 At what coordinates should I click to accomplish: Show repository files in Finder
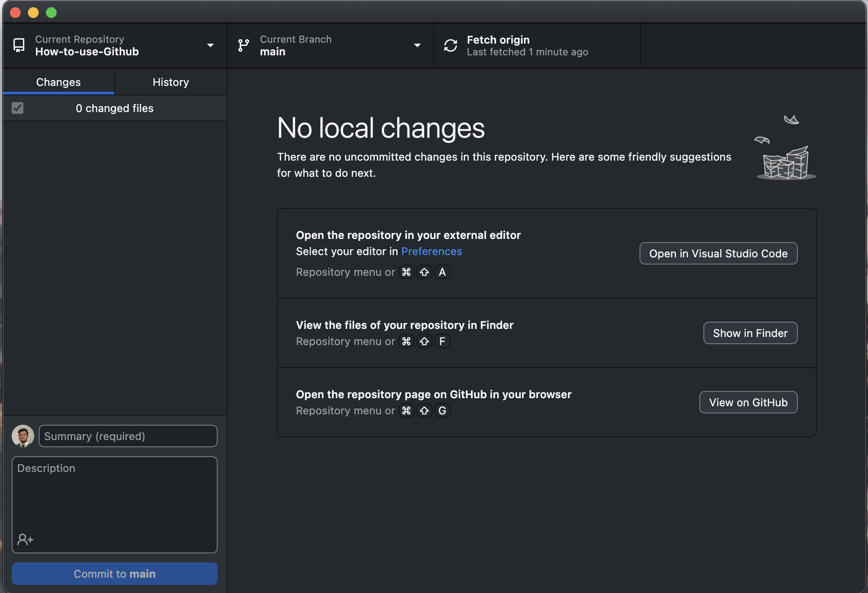(x=751, y=332)
